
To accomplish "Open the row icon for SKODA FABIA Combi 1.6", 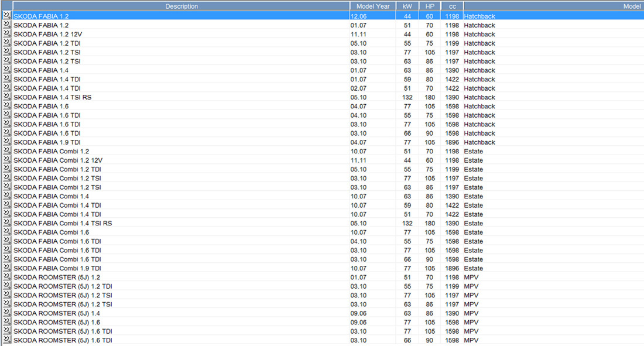I will 6,232.
